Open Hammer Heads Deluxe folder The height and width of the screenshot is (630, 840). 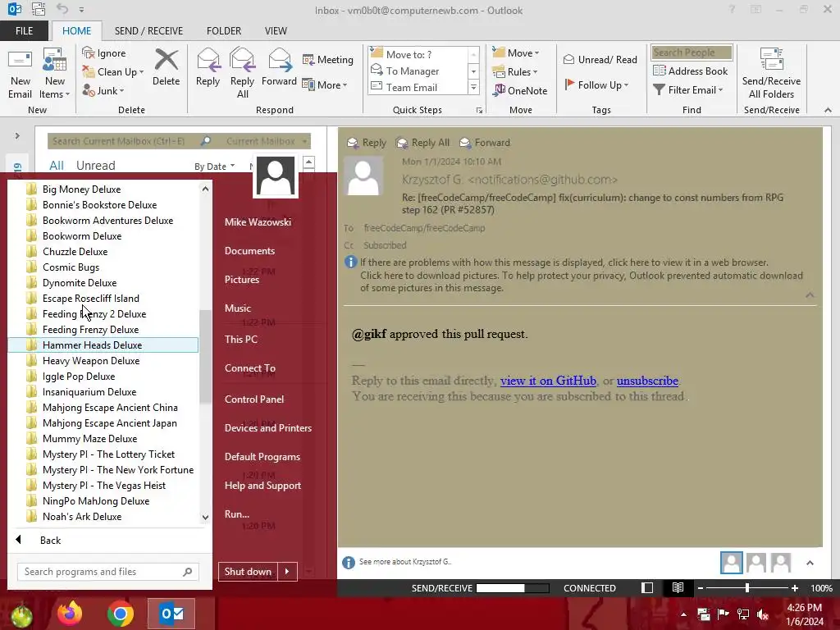[103, 345]
